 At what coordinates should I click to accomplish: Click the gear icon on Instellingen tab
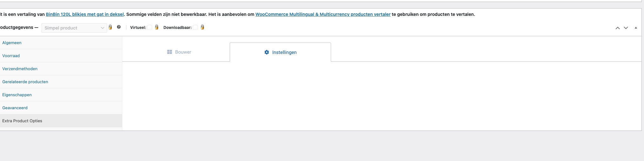[267, 52]
